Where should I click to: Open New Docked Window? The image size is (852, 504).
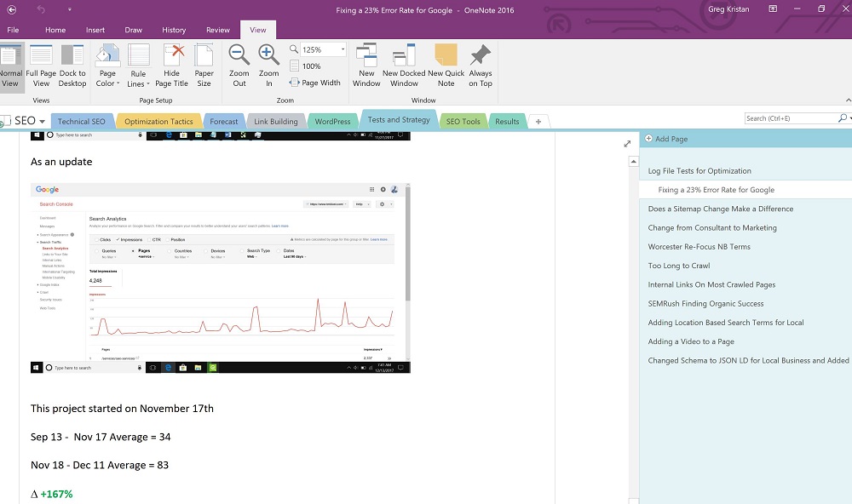coord(404,66)
